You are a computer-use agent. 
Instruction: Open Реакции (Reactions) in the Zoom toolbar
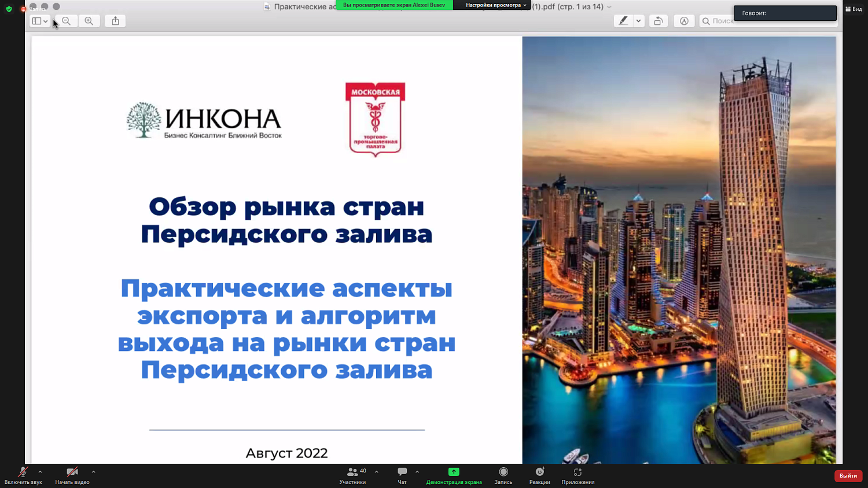pyautogui.click(x=539, y=475)
